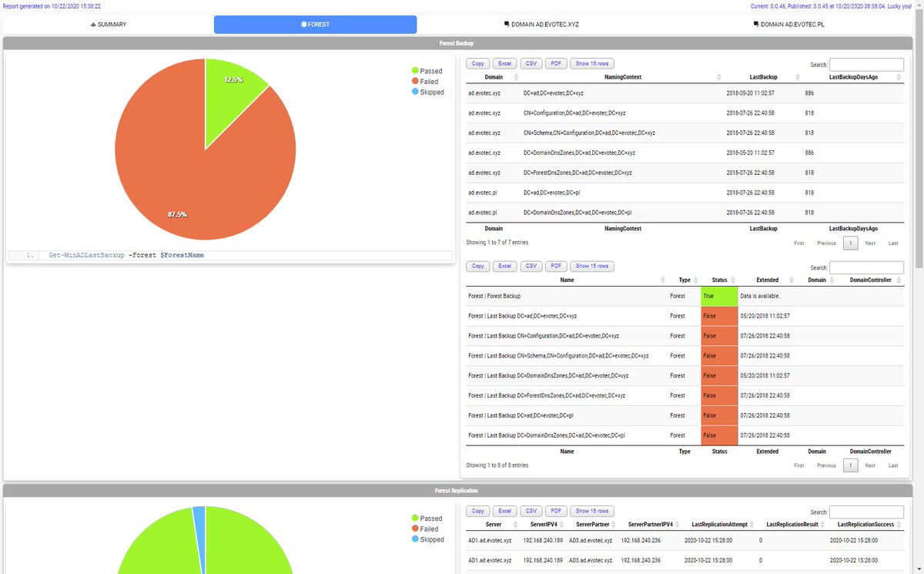Screen dimensions: 924x574
Task: Export the status table to PDF
Action: point(556,266)
